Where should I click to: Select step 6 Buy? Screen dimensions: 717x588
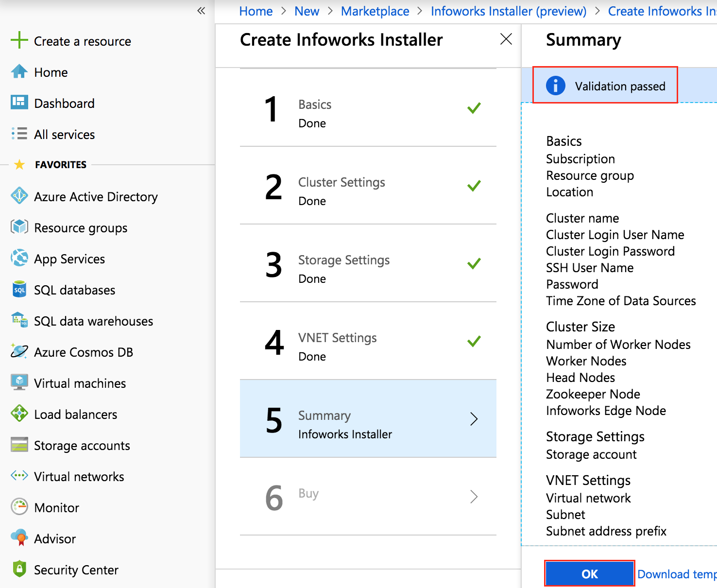point(368,497)
